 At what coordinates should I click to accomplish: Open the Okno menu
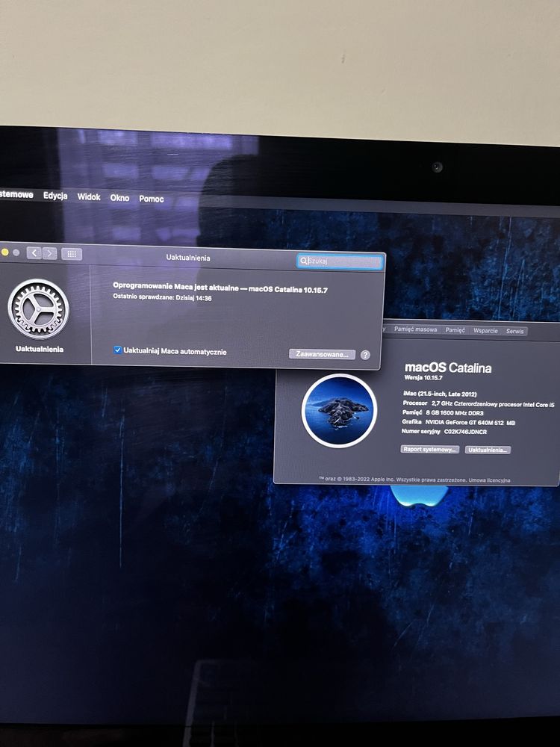119,198
